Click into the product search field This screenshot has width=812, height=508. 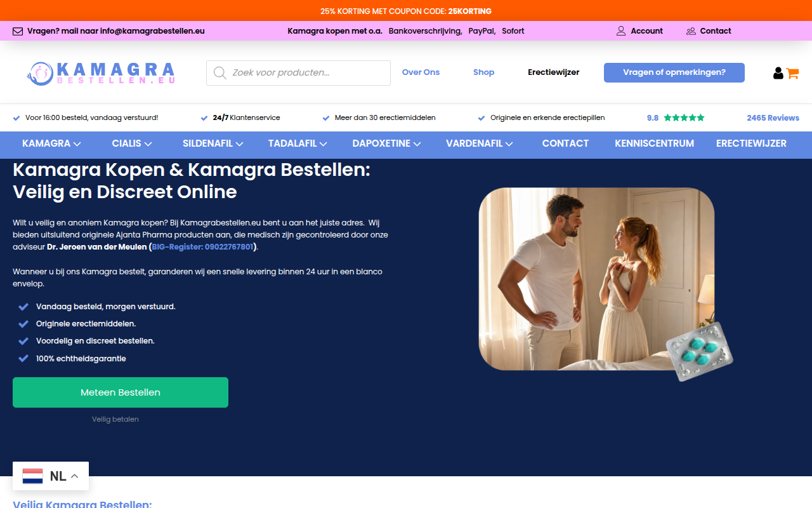298,73
